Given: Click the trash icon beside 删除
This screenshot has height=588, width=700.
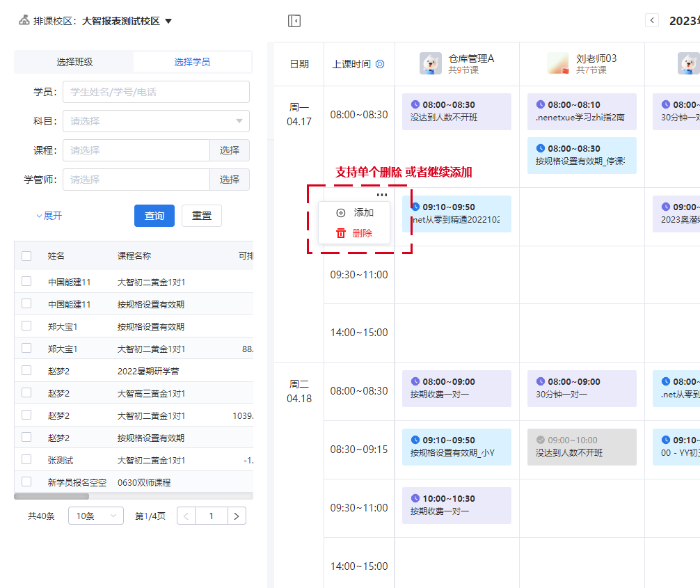Looking at the screenshot, I should tap(341, 233).
